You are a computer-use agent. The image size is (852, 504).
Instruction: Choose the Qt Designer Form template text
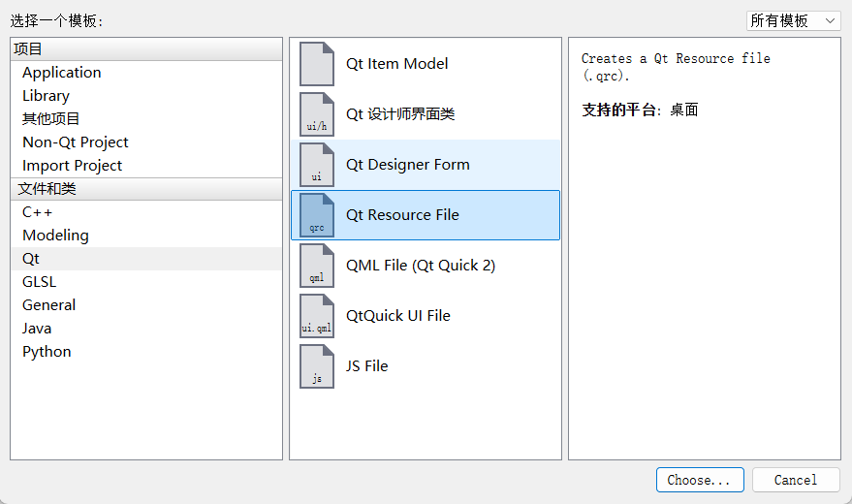tap(408, 165)
